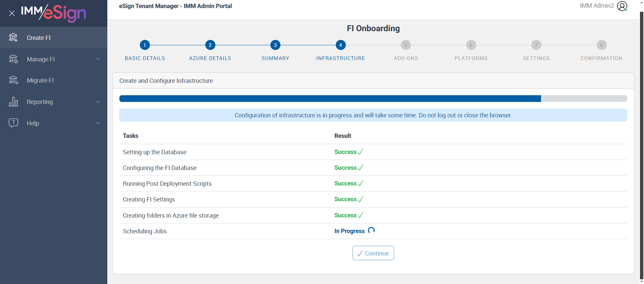Select the Create FI menu label

point(39,38)
